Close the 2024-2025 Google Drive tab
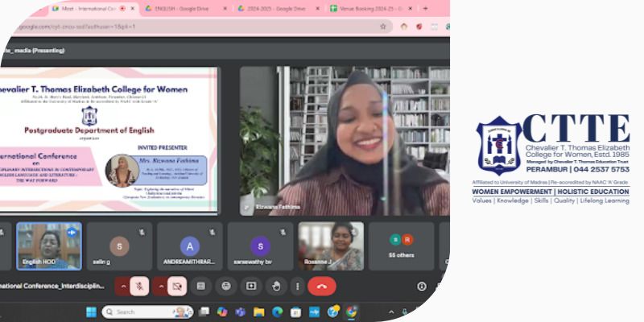Image resolution: width=644 pixels, height=322 pixels. click(317, 9)
